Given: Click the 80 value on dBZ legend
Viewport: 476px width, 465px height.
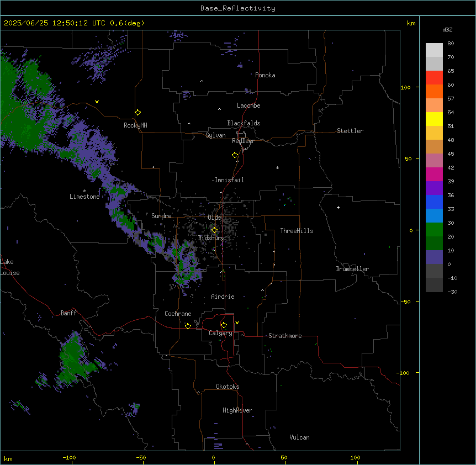Looking at the screenshot, I should click(451, 44).
